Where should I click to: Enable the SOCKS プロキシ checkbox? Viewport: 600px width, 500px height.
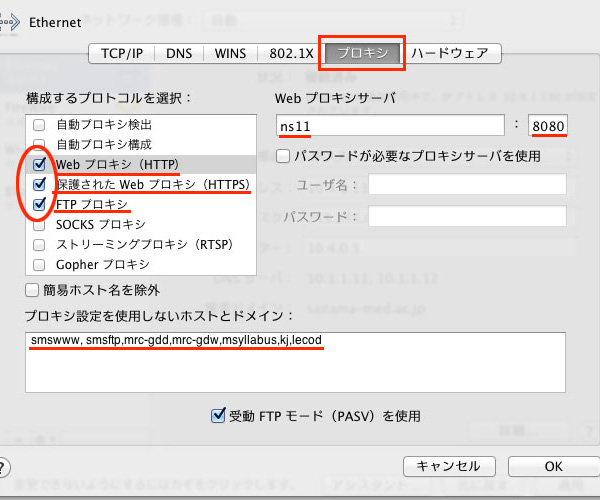(x=40, y=224)
